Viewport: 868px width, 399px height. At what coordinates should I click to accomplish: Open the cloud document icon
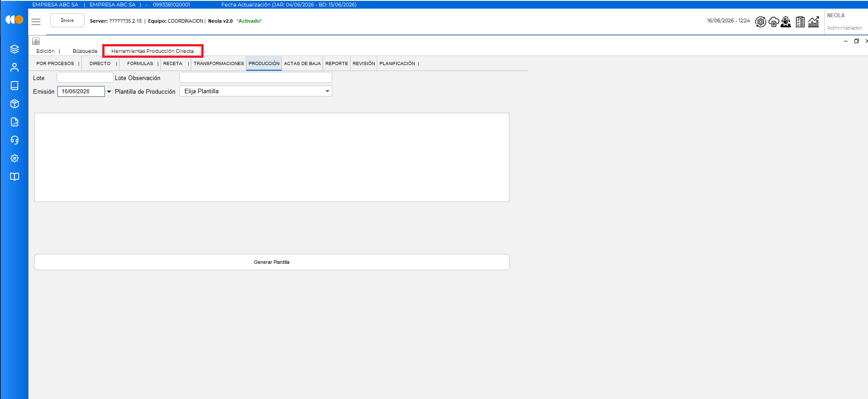[773, 21]
